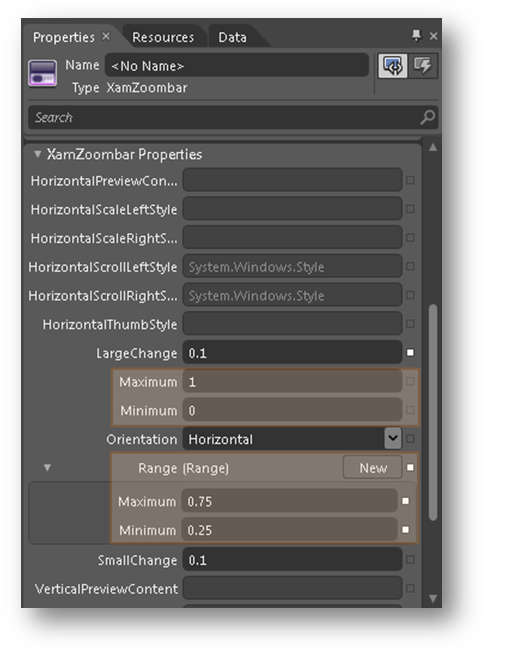Click Range Minimum field showing 0.25

[x=289, y=530]
